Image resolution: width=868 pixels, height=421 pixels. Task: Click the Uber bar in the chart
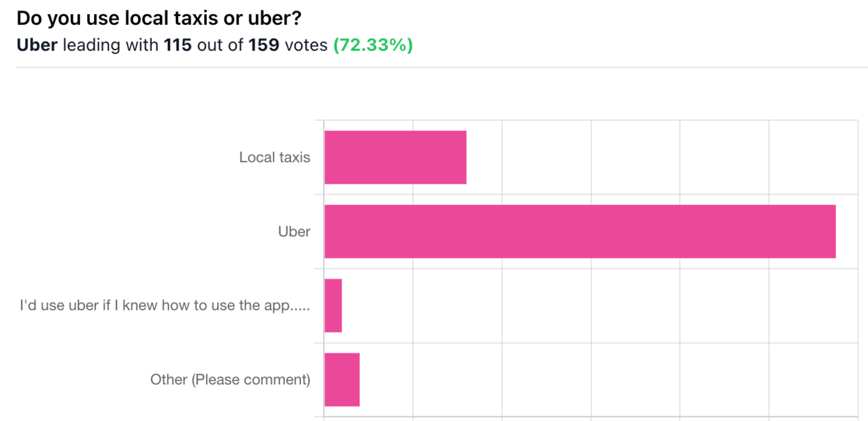(580, 232)
